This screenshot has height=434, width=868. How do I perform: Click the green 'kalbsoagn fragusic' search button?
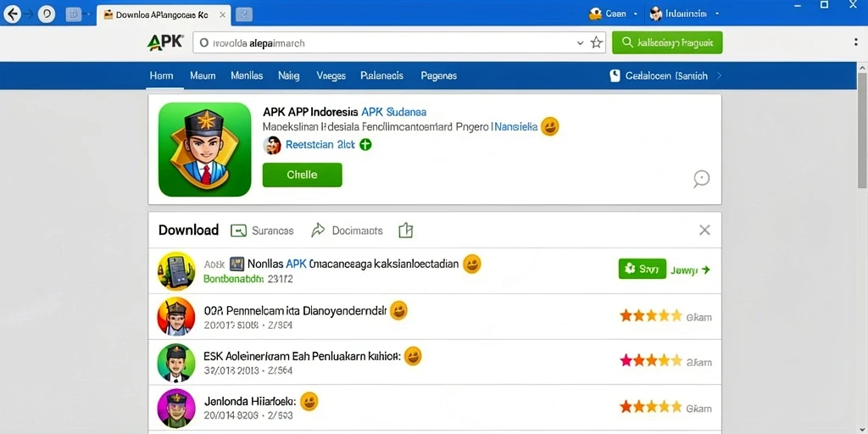667,42
